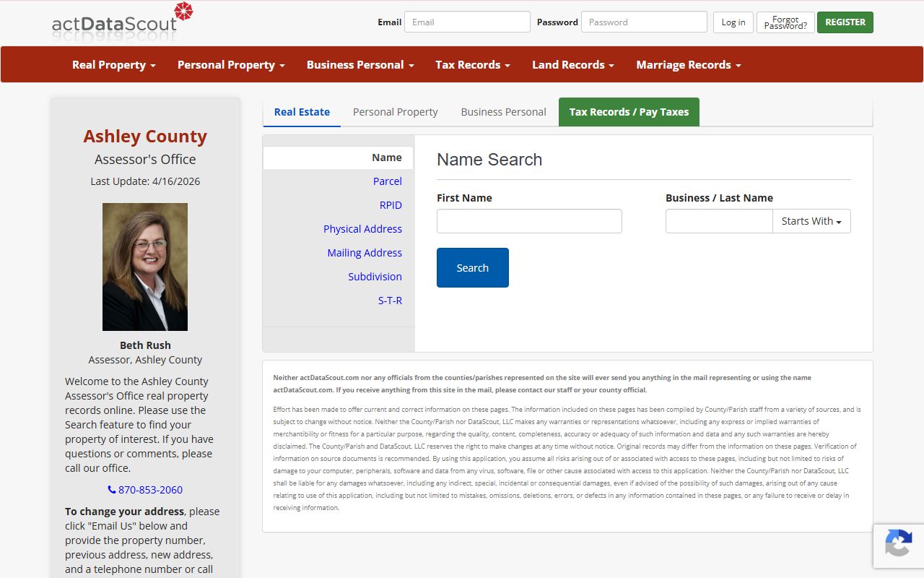Click the assessor Beth Rush photo
This screenshot has width=924, height=578.
pyautogui.click(x=145, y=267)
